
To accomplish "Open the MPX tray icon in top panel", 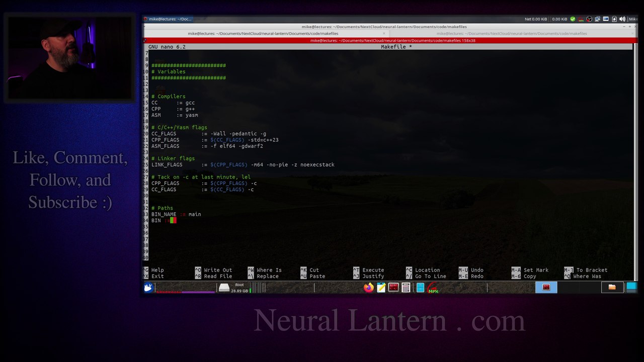I will tap(581, 19).
